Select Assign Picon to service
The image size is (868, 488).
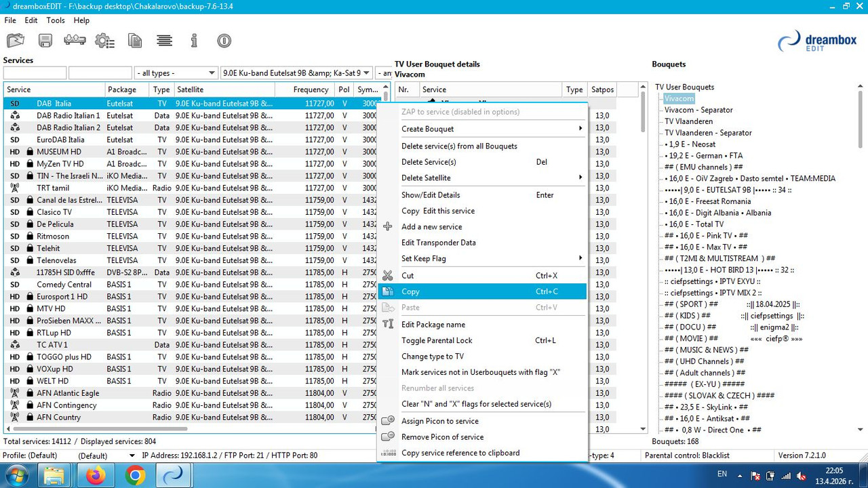(483, 421)
